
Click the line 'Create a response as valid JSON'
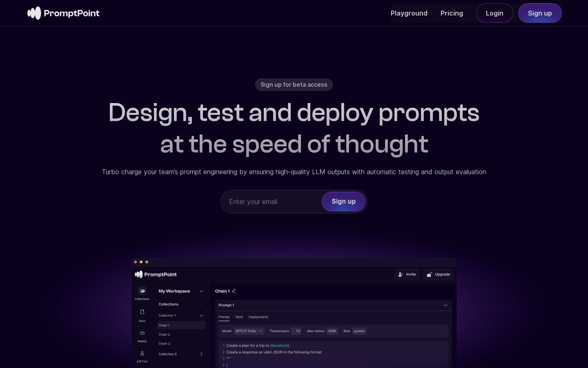click(274, 352)
